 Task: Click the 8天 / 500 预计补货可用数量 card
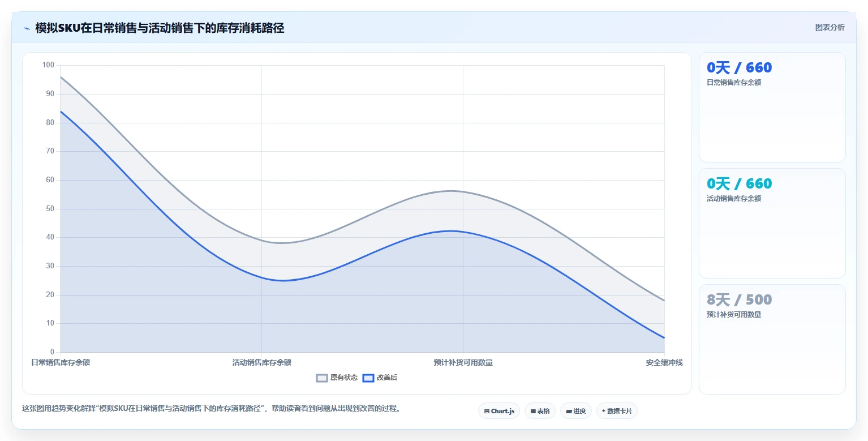[772, 340]
